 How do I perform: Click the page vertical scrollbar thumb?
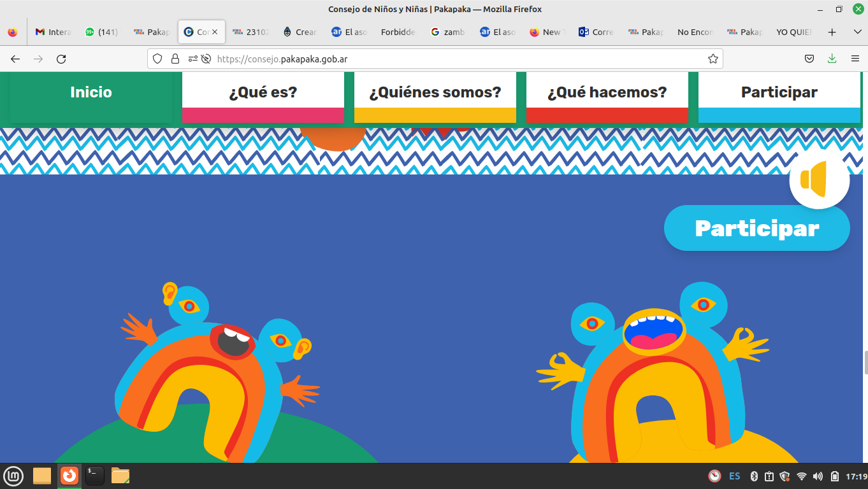[x=865, y=362]
